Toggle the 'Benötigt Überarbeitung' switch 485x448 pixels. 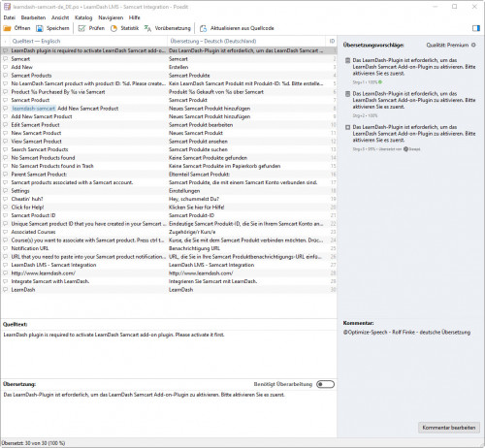coord(325,384)
